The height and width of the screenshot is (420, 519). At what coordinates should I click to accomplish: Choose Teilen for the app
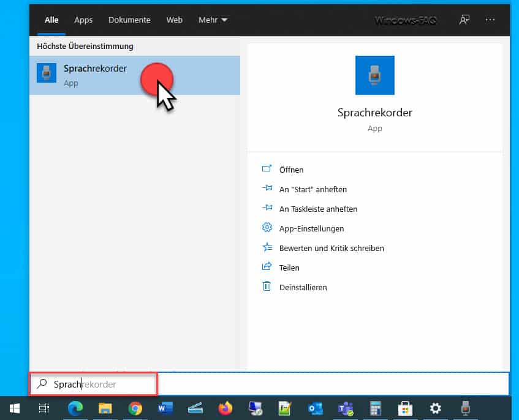289,268
